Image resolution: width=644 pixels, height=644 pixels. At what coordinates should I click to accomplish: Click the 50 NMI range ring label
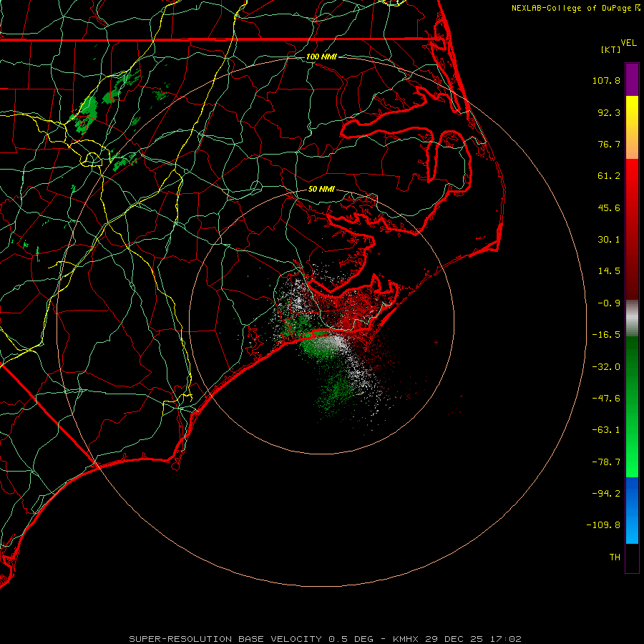pos(321,189)
